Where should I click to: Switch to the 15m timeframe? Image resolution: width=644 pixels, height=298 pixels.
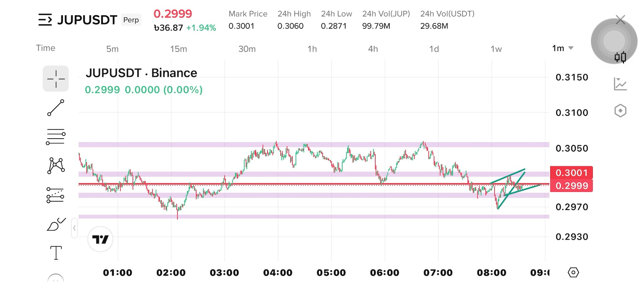click(x=179, y=49)
